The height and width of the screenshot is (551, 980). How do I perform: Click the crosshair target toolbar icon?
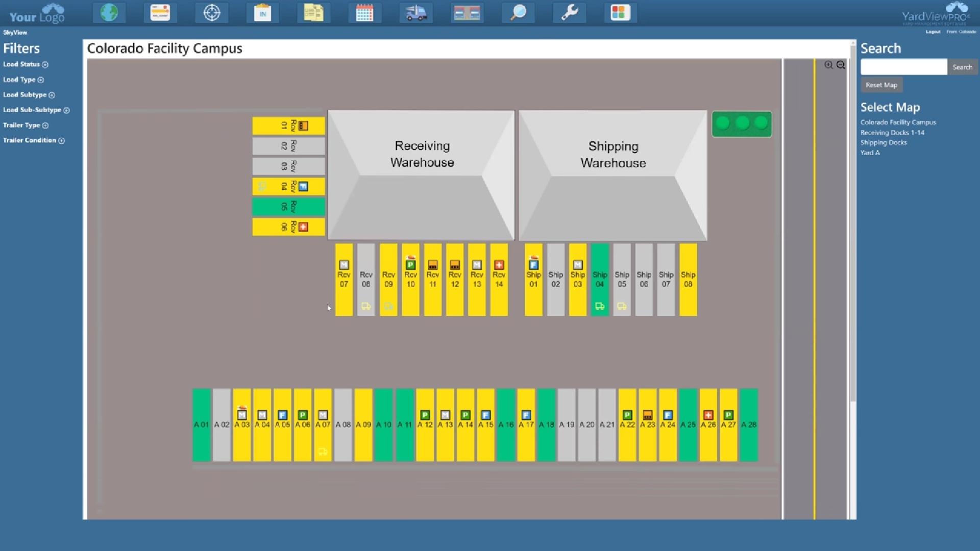click(x=212, y=13)
